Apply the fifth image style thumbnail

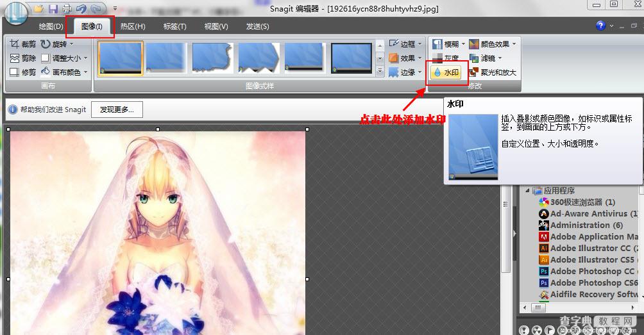(x=304, y=59)
